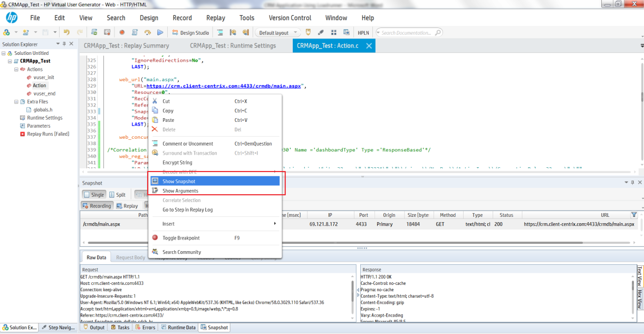Screen dimensions: 644x334
Task: Switch to CRMApp_Test : Replay Summary tab
Action: [126, 46]
